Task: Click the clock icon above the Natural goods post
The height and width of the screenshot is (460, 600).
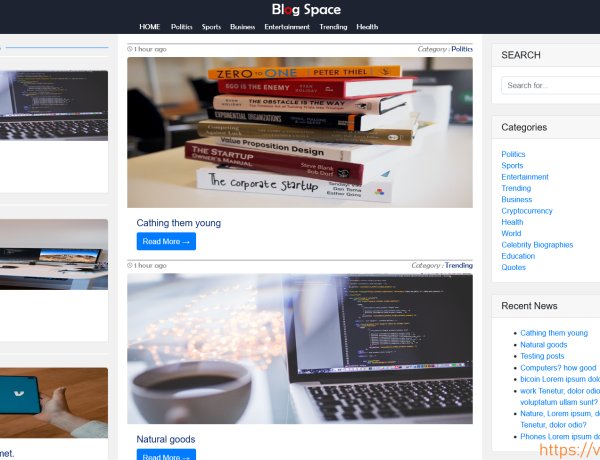Action: [130, 265]
